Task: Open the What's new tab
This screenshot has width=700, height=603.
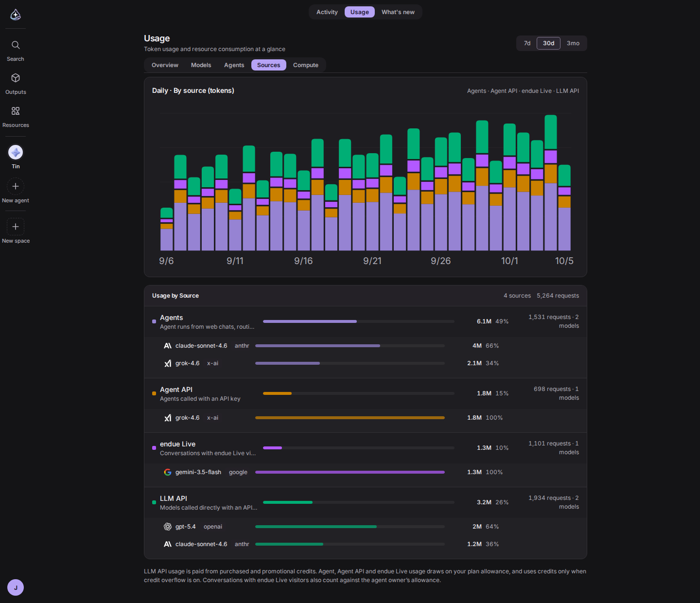Action: click(398, 12)
